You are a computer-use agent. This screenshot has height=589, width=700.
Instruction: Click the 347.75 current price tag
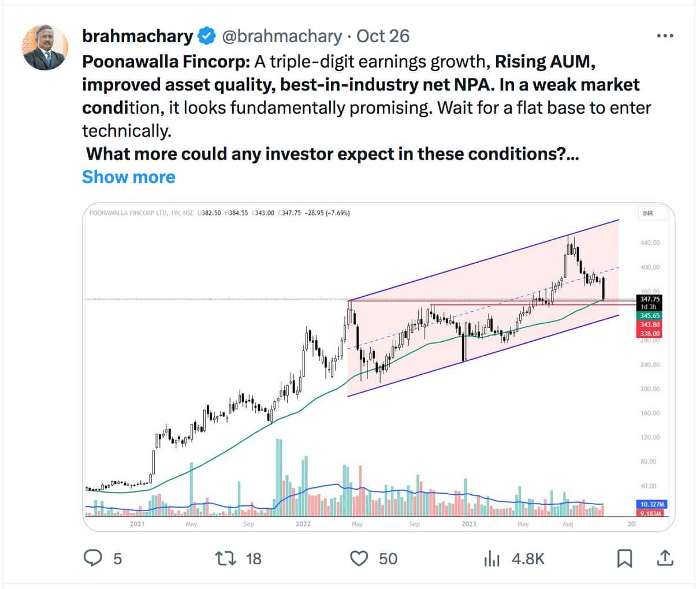tap(650, 299)
